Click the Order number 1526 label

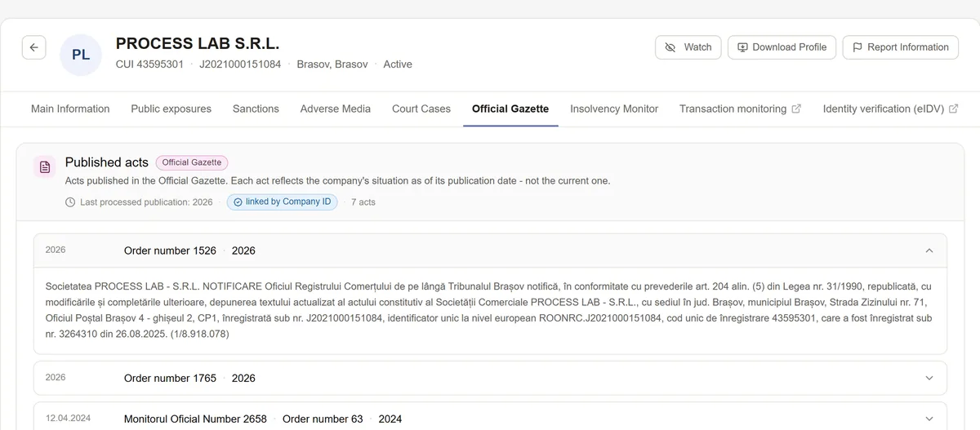[170, 250]
